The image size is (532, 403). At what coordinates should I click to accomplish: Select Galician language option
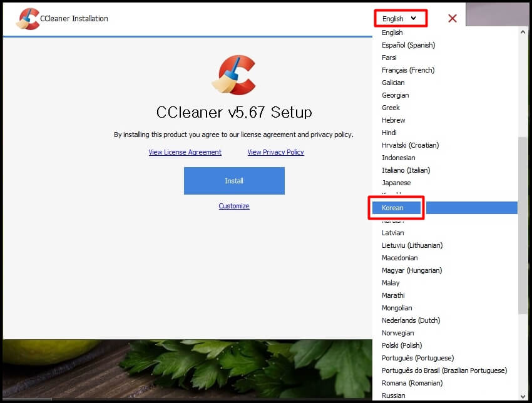pyautogui.click(x=445, y=83)
